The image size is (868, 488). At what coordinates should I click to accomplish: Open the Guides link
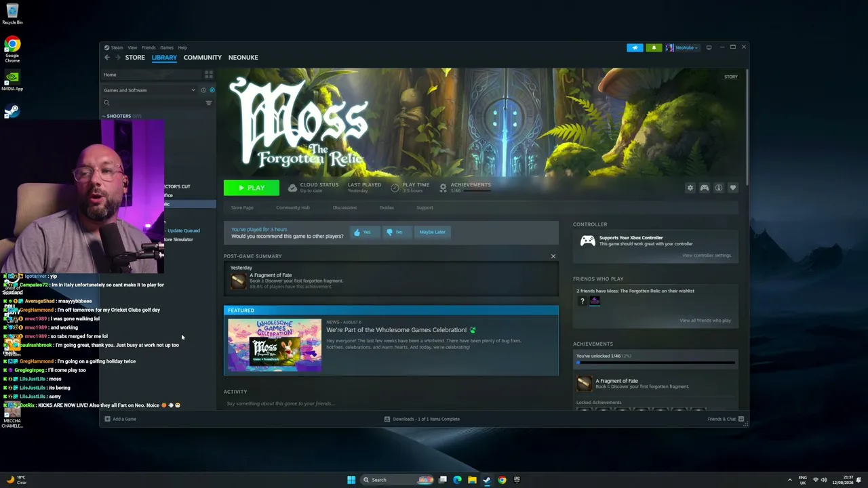387,207
